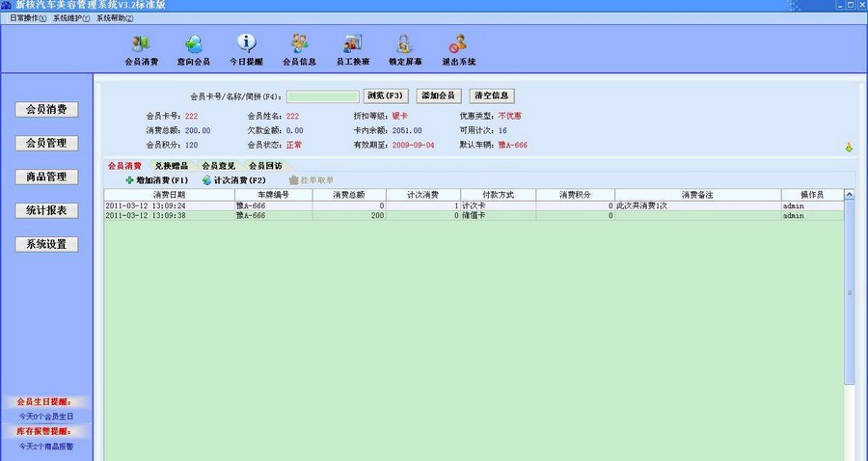Click 计次消费(F2) icon
868x461 pixels.
tap(207, 180)
